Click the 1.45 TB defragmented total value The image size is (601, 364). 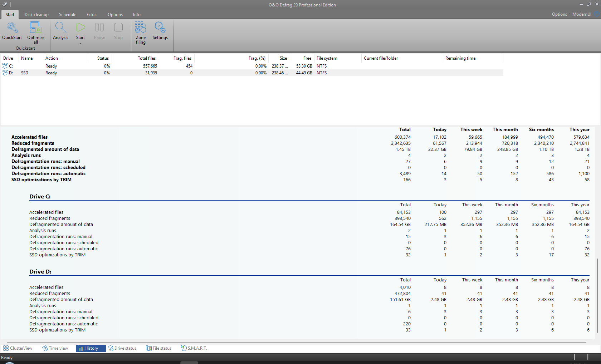[403, 149]
